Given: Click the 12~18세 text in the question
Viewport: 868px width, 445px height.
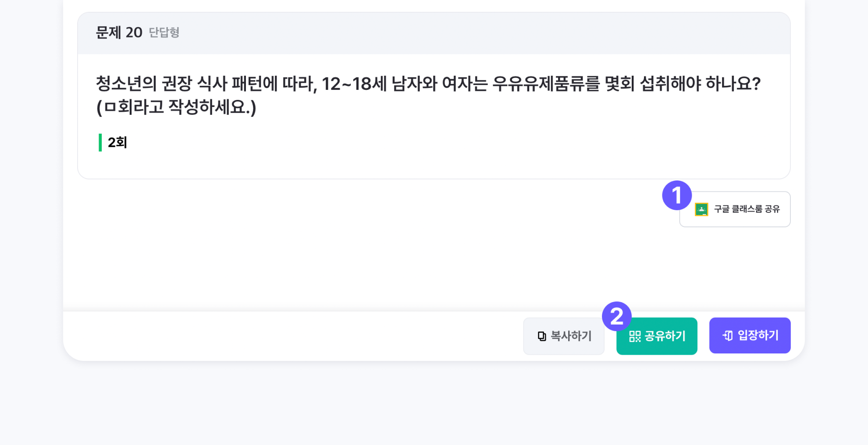Looking at the screenshot, I should (x=354, y=84).
